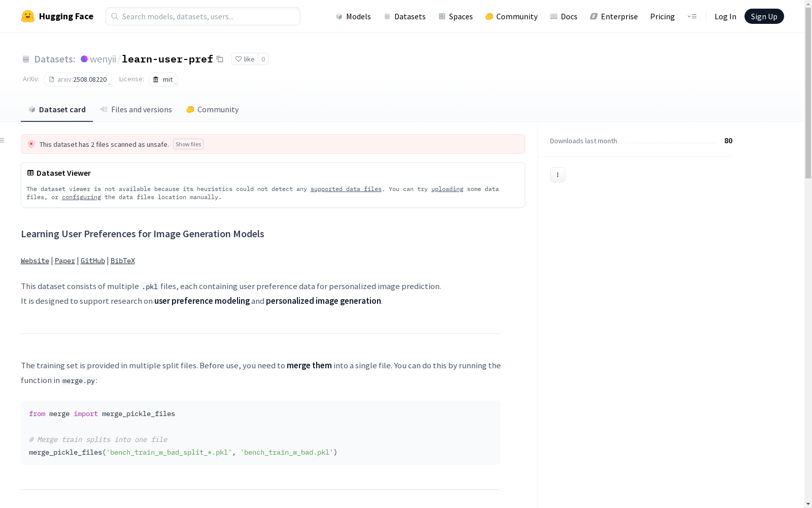The image size is (812, 508).
Task: Like this dataset with the heart button
Action: tap(245, 59)
